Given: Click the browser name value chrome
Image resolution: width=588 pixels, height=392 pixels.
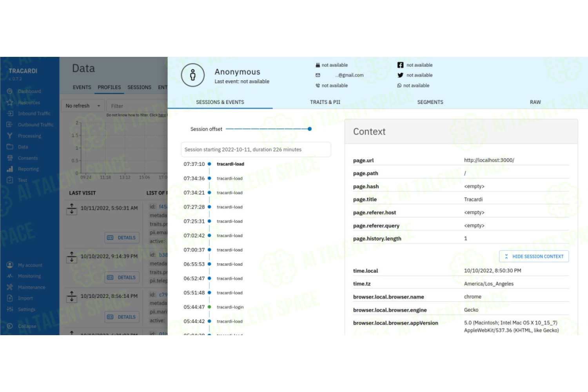Looking at the screenshot, I should 472,297.
